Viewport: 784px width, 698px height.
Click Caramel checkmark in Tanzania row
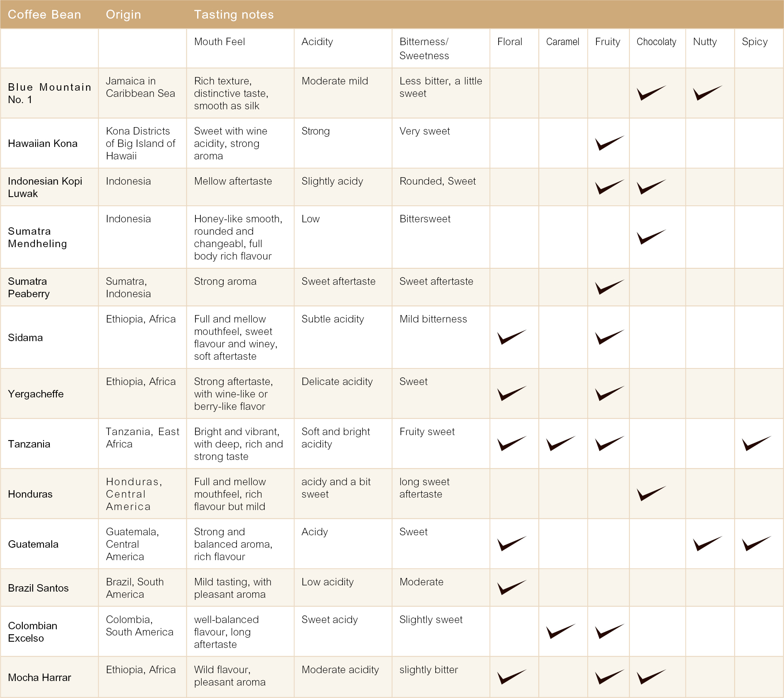click(561, 444)
